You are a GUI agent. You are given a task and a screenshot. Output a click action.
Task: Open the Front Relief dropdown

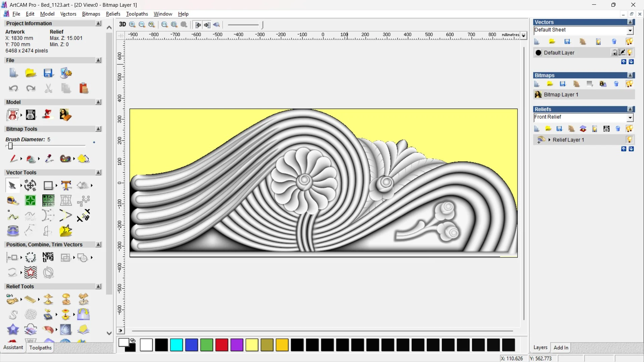coord(630,117)
